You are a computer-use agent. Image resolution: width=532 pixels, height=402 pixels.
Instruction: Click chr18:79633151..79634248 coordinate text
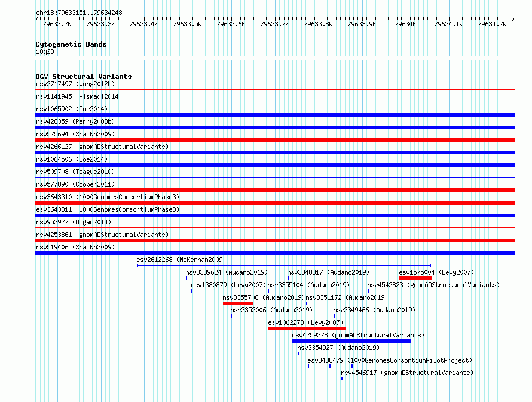79,13
